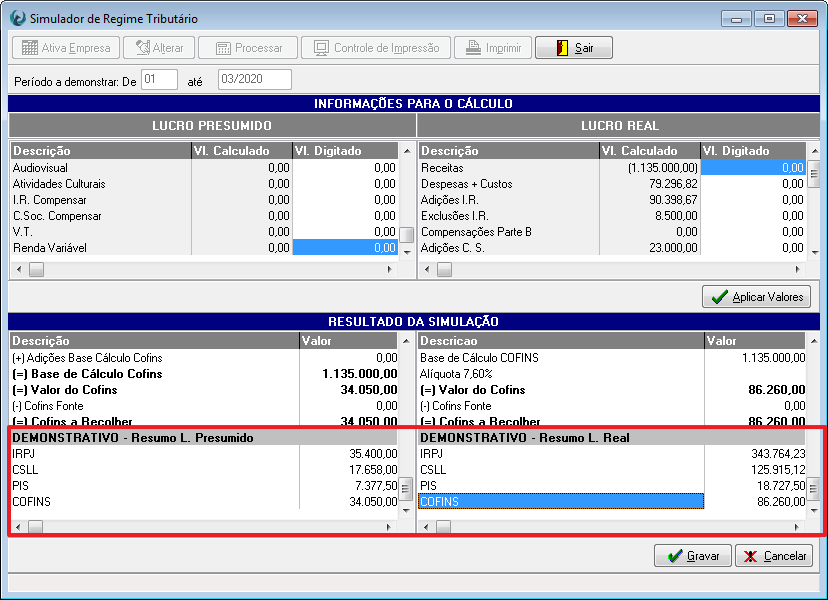Click Lucro Presumido Descrição column header

pos(101,151)
